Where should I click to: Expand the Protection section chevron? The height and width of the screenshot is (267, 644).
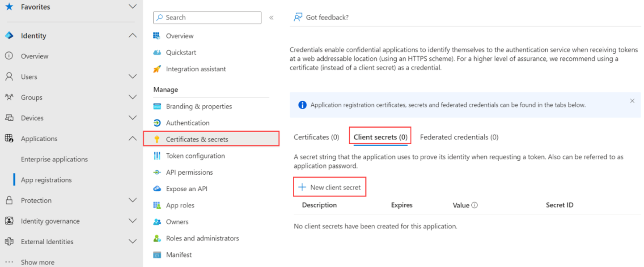click(x=132, y=200)
